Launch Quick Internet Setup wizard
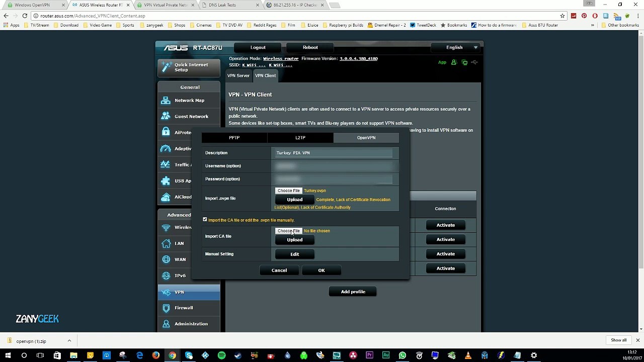 (189, 67)
